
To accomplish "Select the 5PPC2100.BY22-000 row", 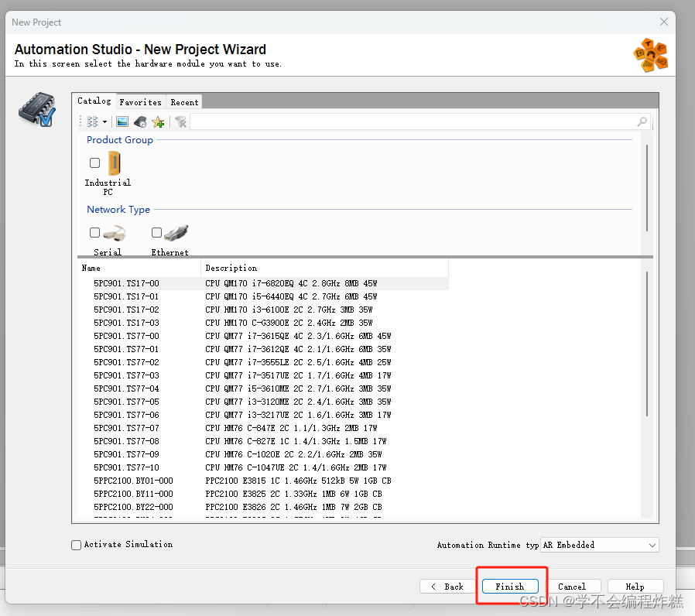I will [262, 507].
